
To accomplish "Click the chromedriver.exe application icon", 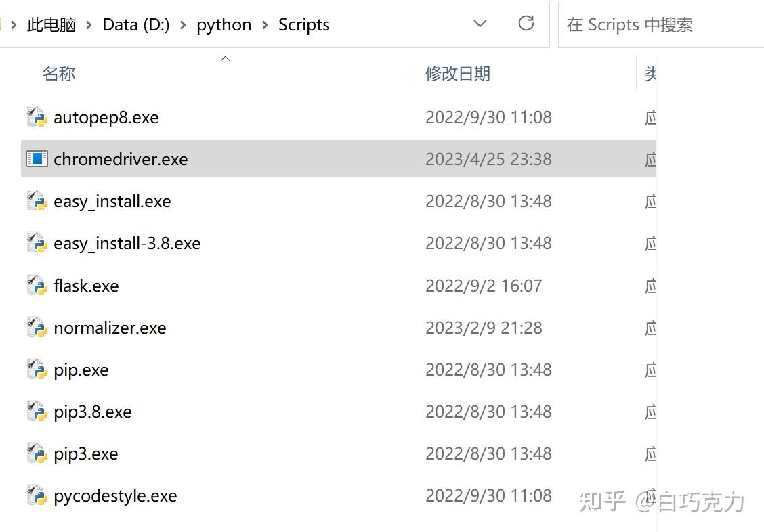I will point(37,159).
